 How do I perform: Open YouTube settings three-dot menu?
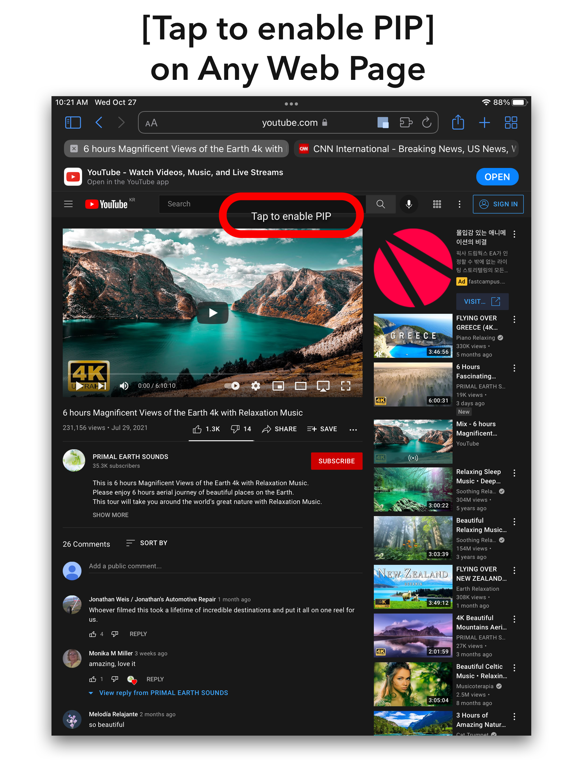(x=459, y=204)
